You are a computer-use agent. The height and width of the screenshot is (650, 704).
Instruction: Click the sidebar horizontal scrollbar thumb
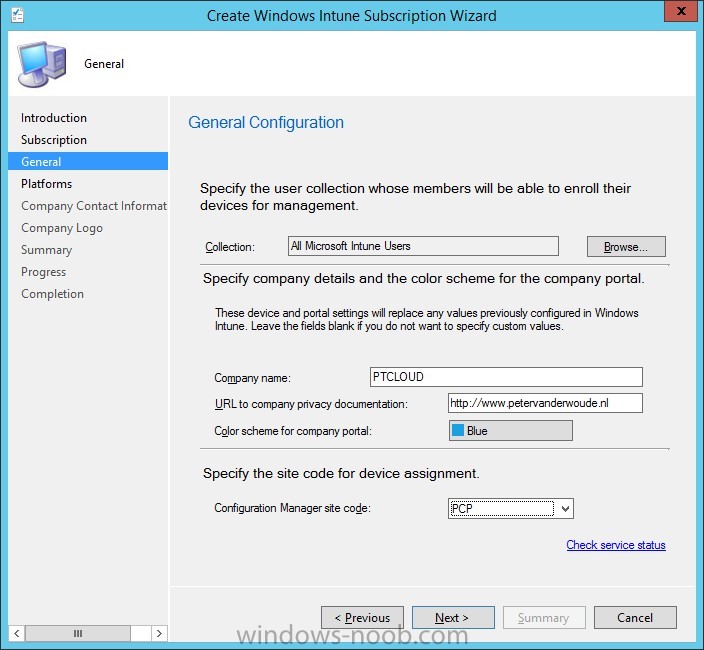coord(78,633)
